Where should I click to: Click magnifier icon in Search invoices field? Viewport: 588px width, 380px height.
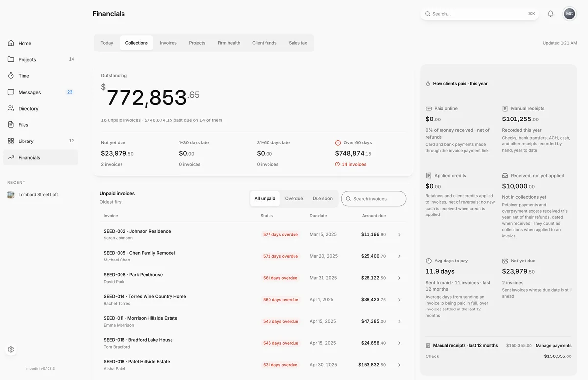(348, 199)
